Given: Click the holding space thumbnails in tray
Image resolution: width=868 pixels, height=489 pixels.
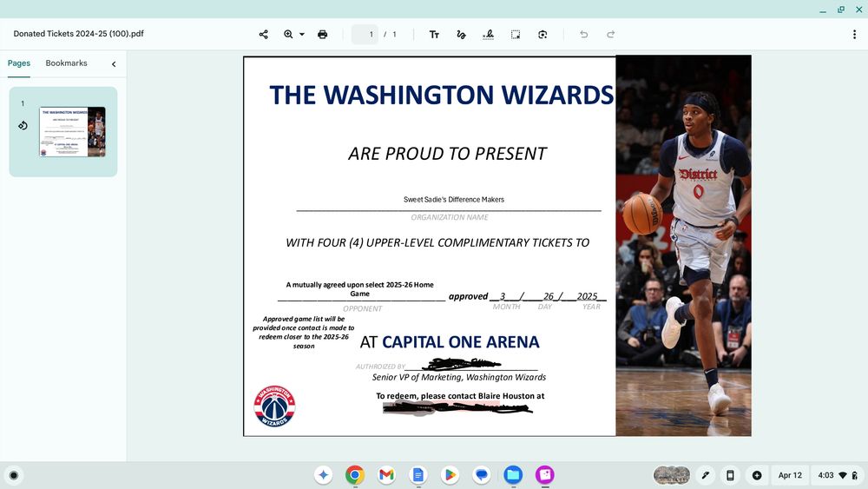Looking at the screenshot, I should click(x=672, y=475).
